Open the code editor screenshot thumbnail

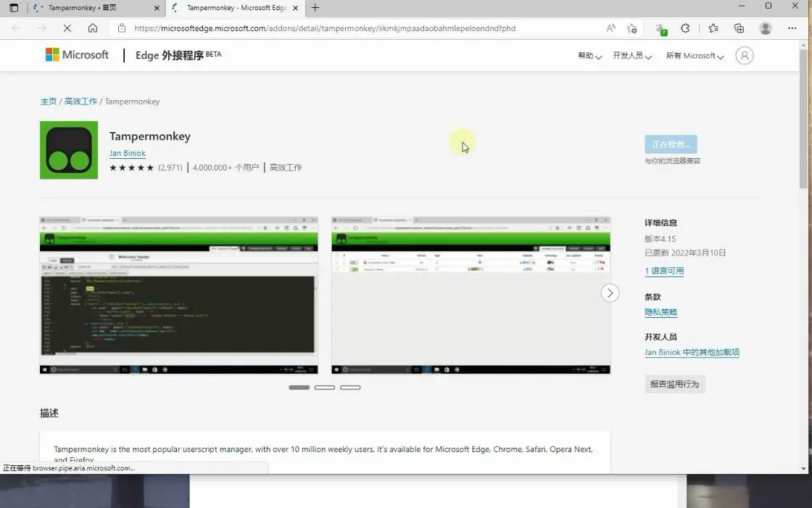[178, 295]
